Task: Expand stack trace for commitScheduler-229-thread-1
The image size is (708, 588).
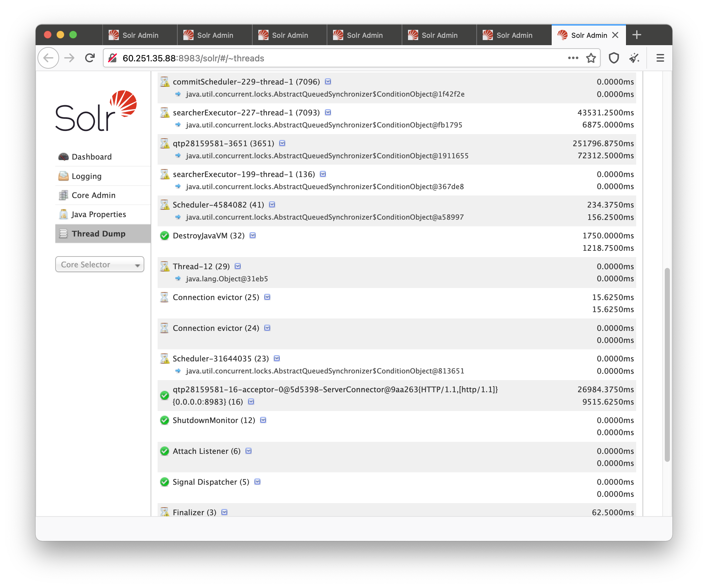Action: 328,82
